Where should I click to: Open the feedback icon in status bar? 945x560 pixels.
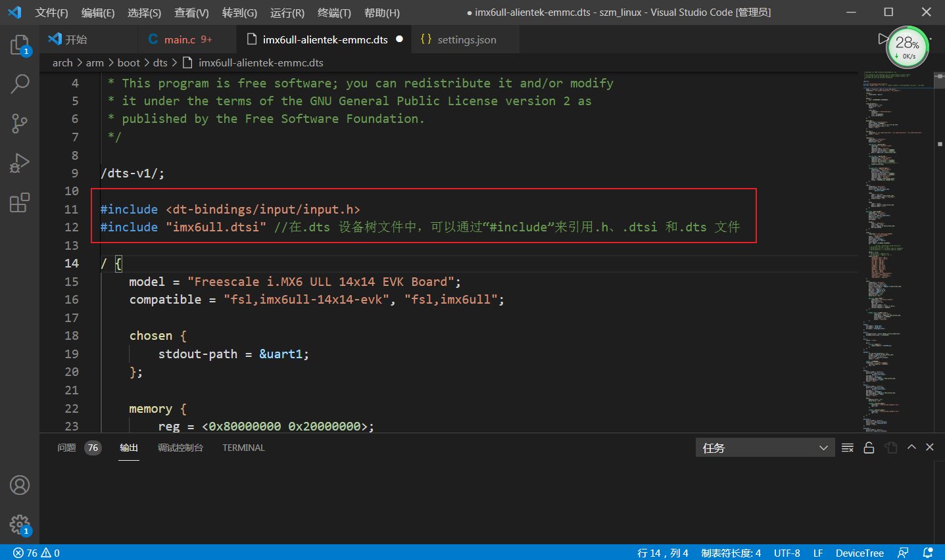[x=904, y=553]
